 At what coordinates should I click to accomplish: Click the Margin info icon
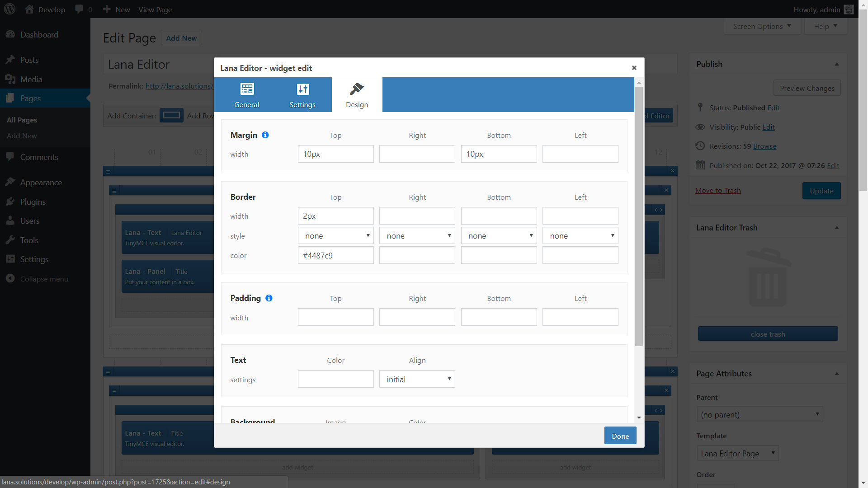click(265, 135)
